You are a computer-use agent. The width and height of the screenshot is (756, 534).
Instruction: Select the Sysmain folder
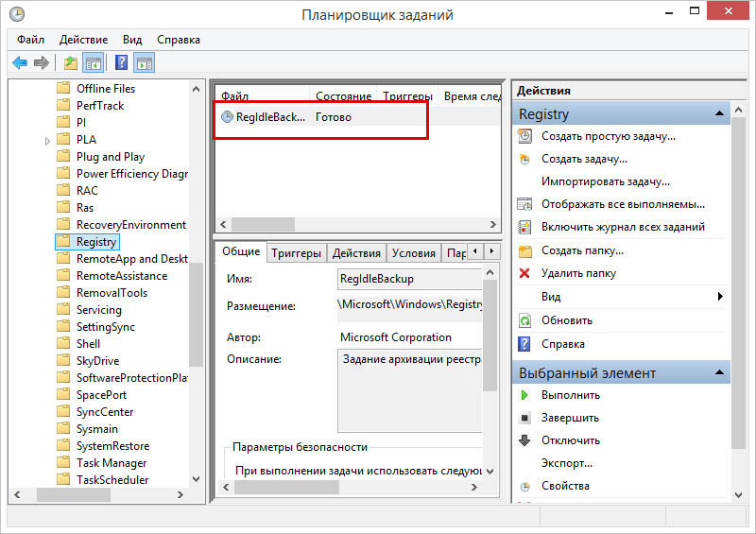click(x=97, y=429)
